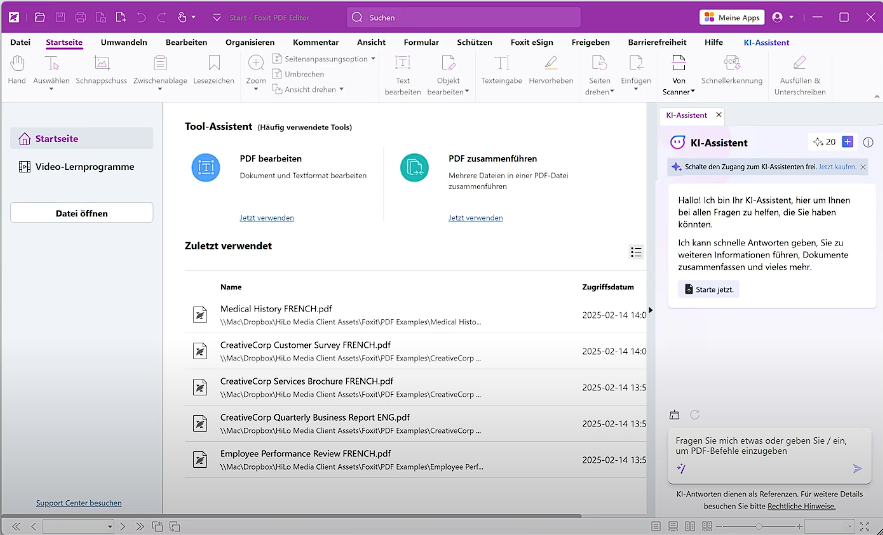Click the Redo arrow icon
This screenshot has height=535, width=883.
(x=161, y=17)
